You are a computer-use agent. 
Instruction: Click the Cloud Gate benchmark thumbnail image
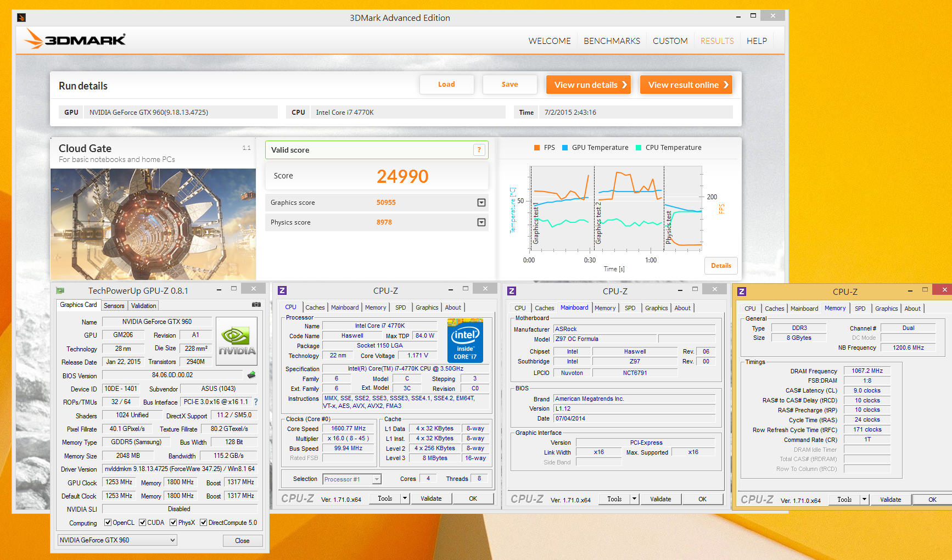pyautogui.click(x=153, y=224)
